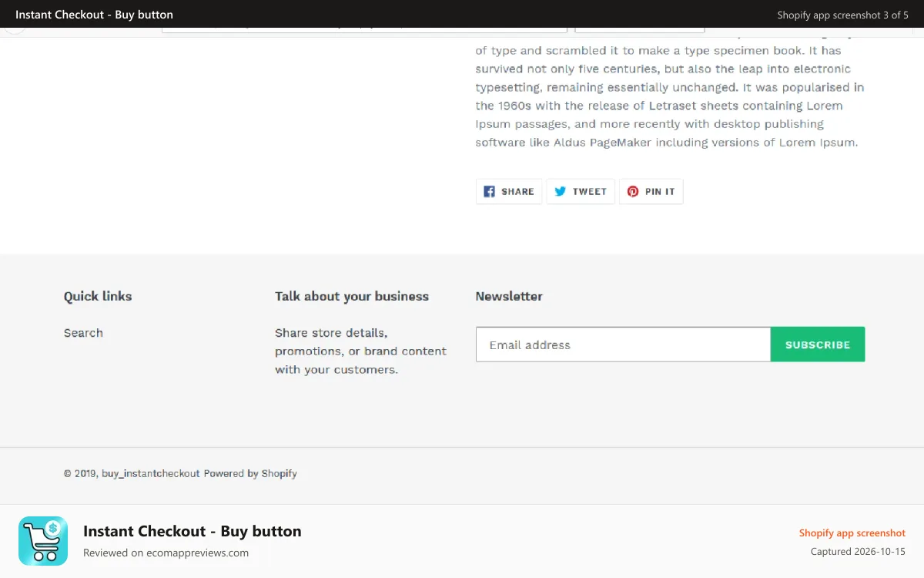Click the Talk about your business heading

pos(352,296)
